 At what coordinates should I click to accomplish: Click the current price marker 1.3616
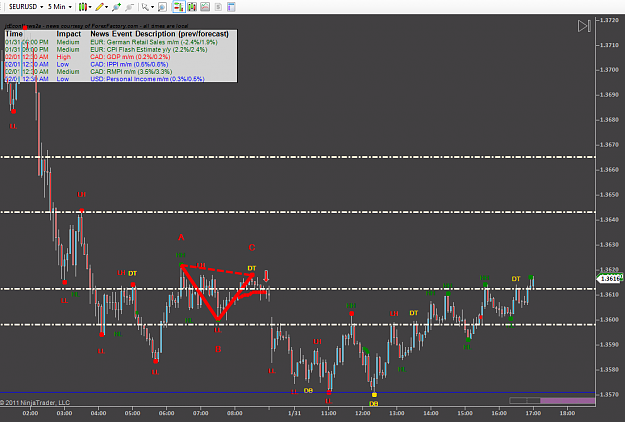[610, 279]
